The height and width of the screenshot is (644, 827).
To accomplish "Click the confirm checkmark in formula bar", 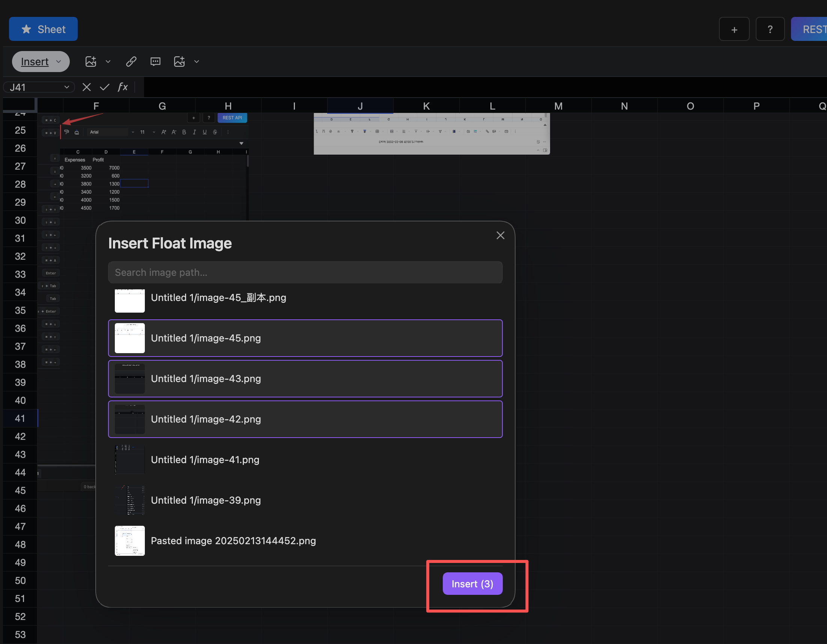I will point(105,87).
